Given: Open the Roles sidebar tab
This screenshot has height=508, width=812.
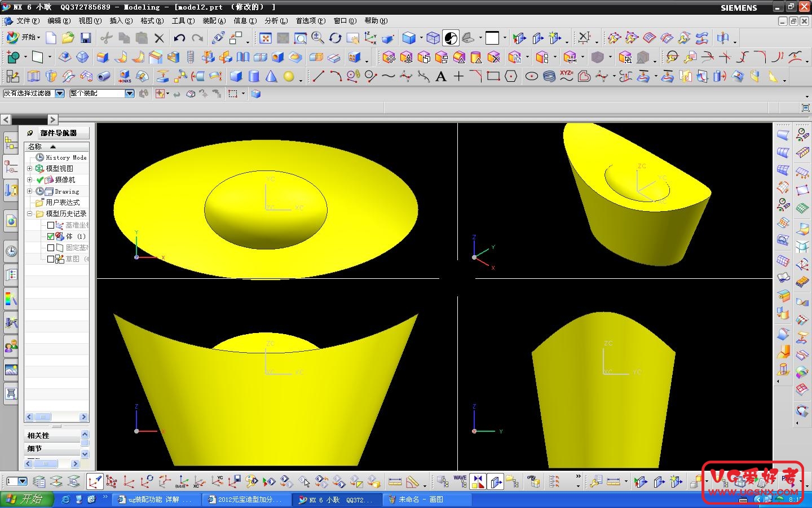Looking at the screenshot, I should tap(11, 346).
